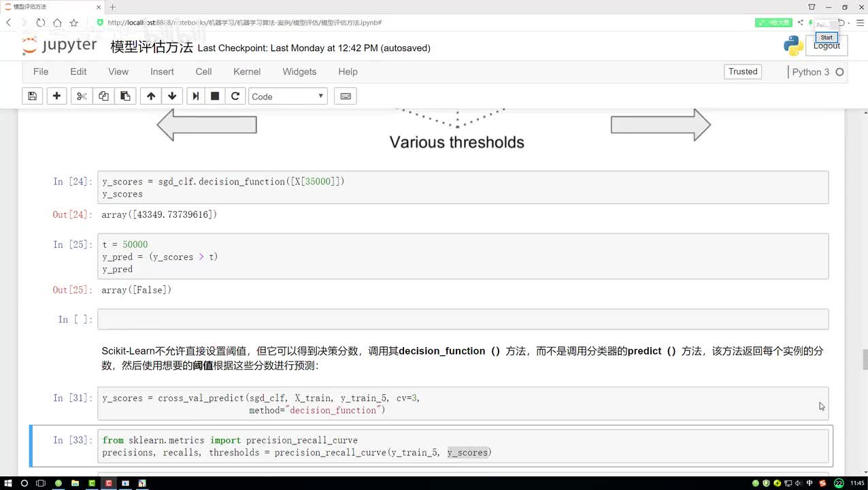This screenshot has height=490, width=868.
Task: Open the Widgets menu
Action: pos(299,71)
